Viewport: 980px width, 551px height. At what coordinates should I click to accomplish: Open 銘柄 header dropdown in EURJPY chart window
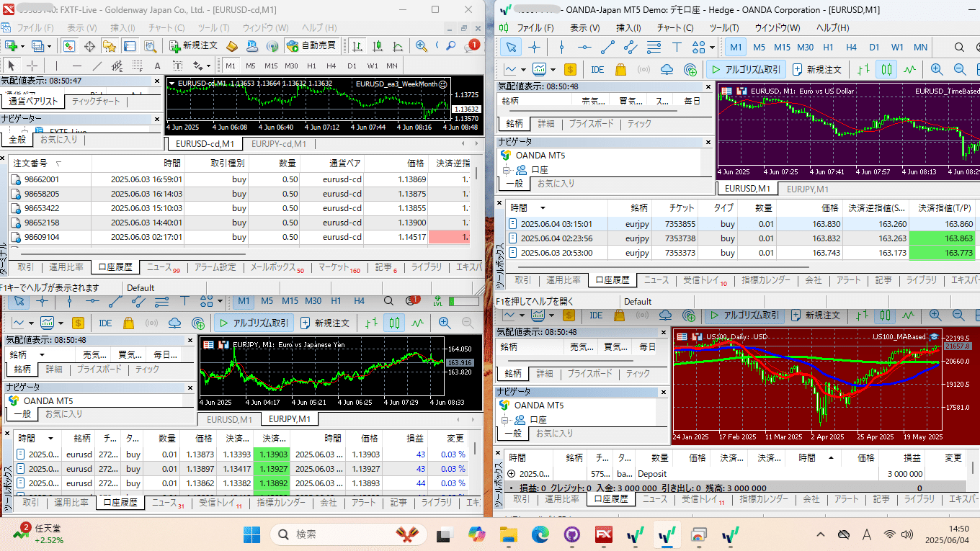tap(43, 355)
